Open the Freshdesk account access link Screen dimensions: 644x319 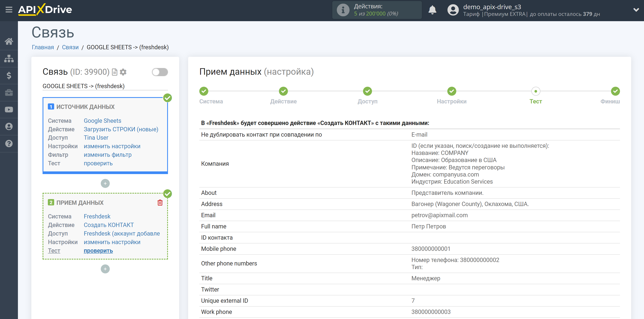pos(122,233)
